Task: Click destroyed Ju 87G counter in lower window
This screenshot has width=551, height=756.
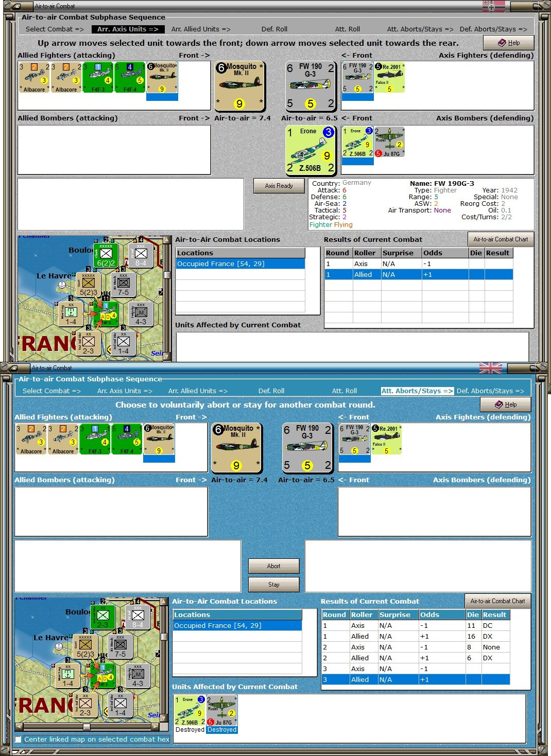Action: (x=222, y=711)
